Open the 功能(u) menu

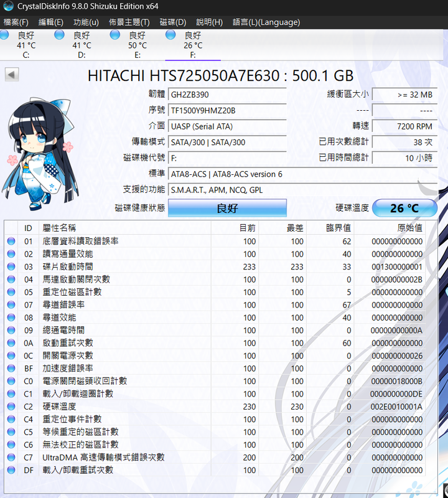click(86, 22)
